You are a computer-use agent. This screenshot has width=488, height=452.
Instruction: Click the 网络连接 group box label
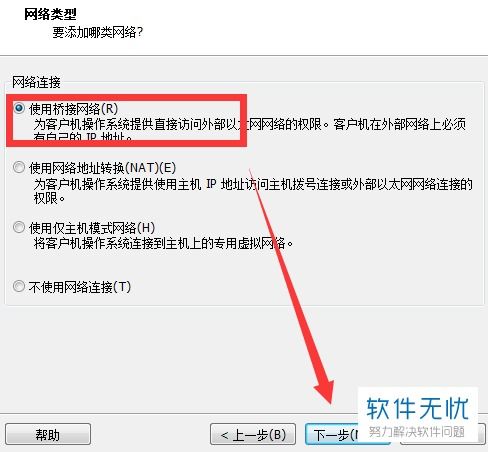click(x=36, y=82)
